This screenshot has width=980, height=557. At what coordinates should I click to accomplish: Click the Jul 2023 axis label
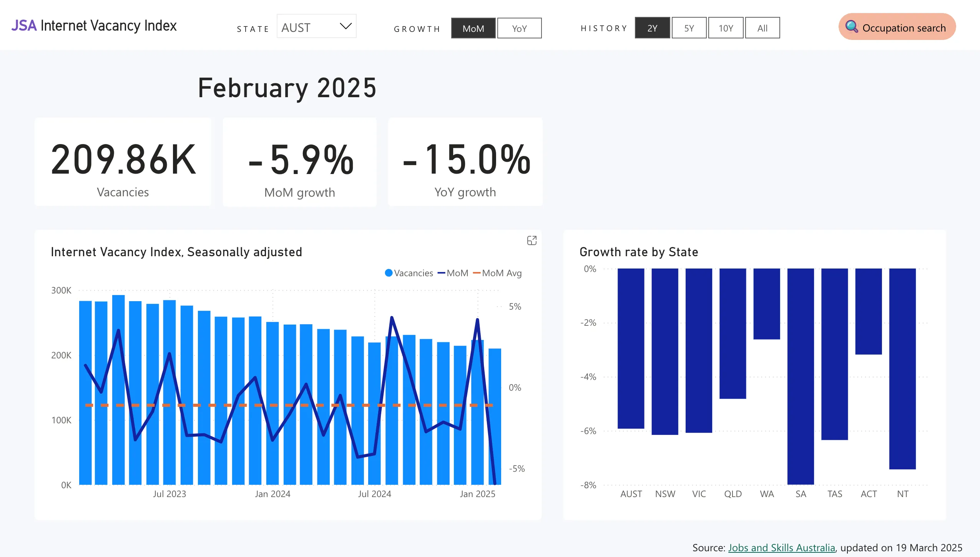click(169, 494)
